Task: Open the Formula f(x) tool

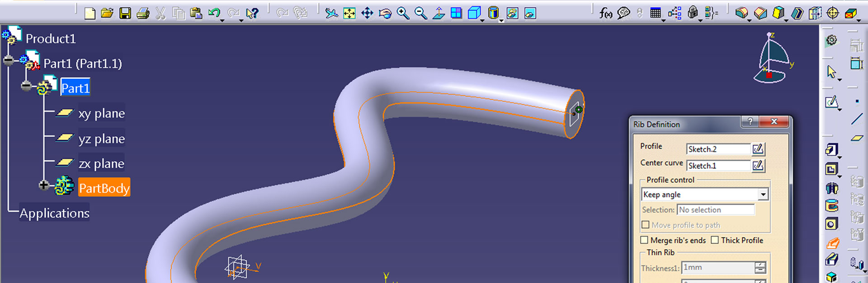Action: point(605,14)
